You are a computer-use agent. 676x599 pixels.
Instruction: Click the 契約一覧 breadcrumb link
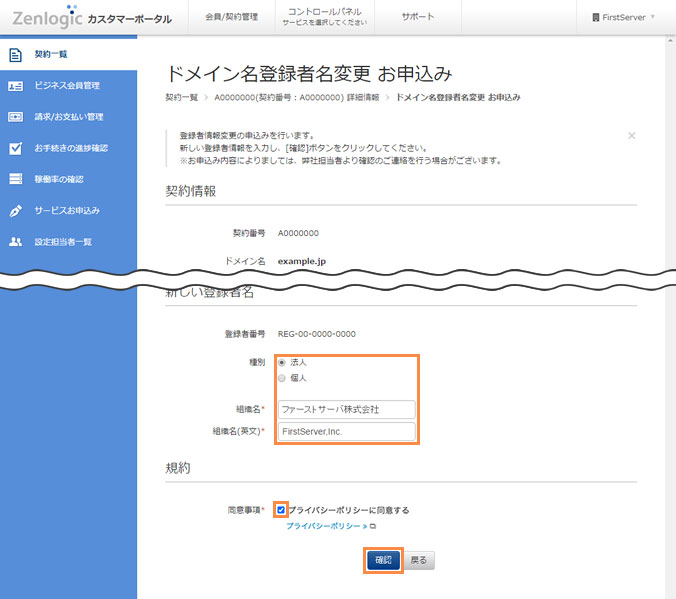[x=182, y=97]
